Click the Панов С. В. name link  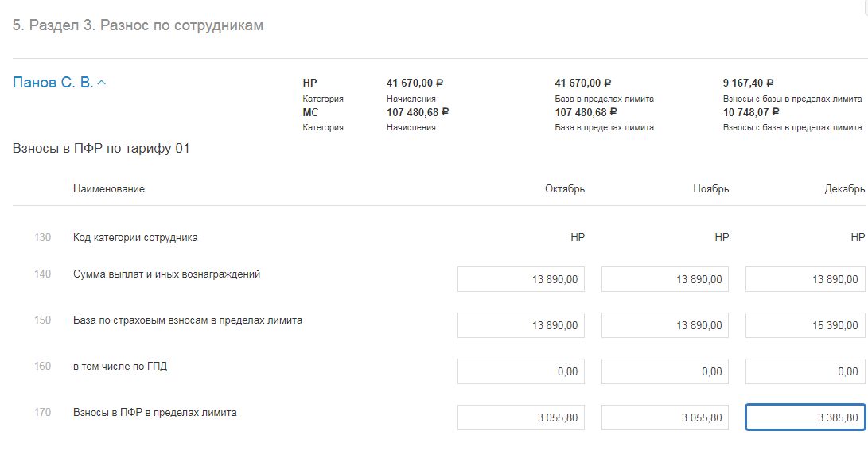(x=53, y=83)
